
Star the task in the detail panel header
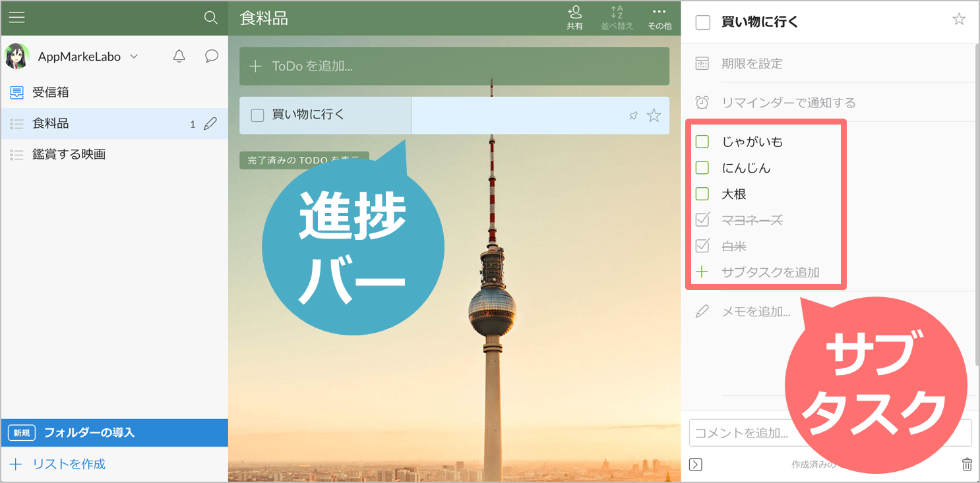[959, 19]
